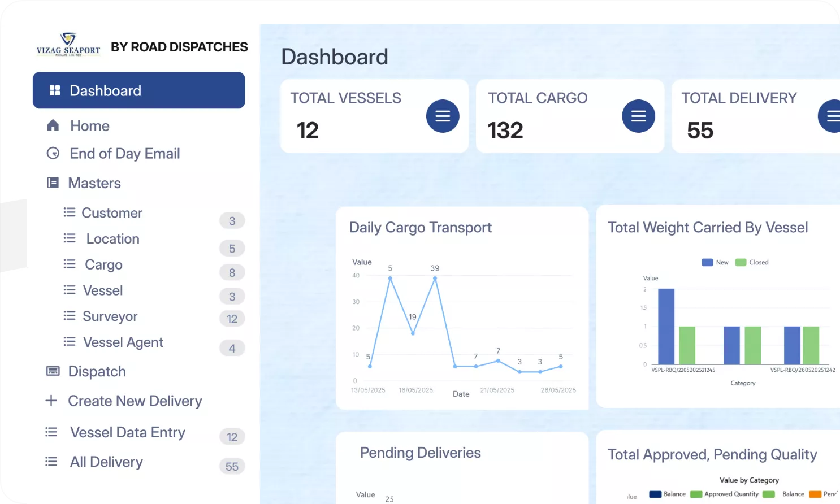Screen dimensions: 840x504
Task: Click the Dashboard grid icon
Action: [x=55, y=90]
